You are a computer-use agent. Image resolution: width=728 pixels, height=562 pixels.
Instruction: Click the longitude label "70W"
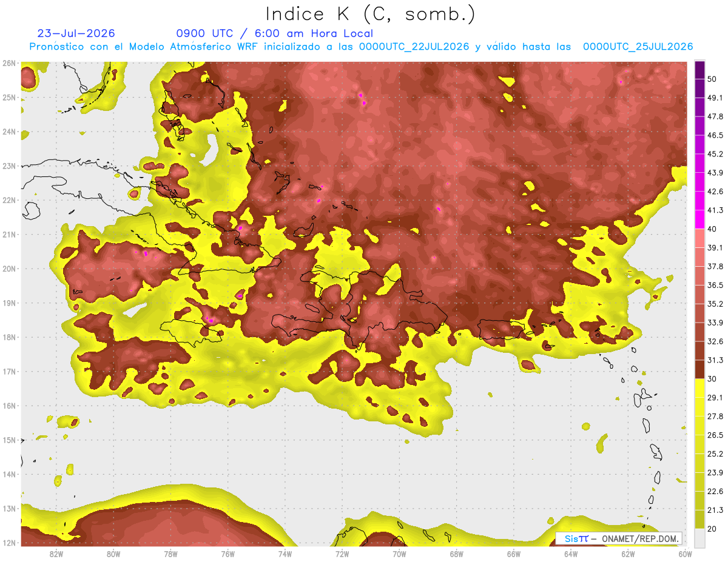(x=399, y=554)
